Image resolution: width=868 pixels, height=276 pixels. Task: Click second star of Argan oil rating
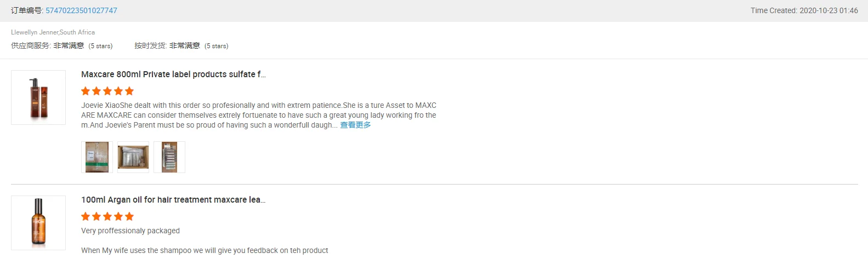97,216
